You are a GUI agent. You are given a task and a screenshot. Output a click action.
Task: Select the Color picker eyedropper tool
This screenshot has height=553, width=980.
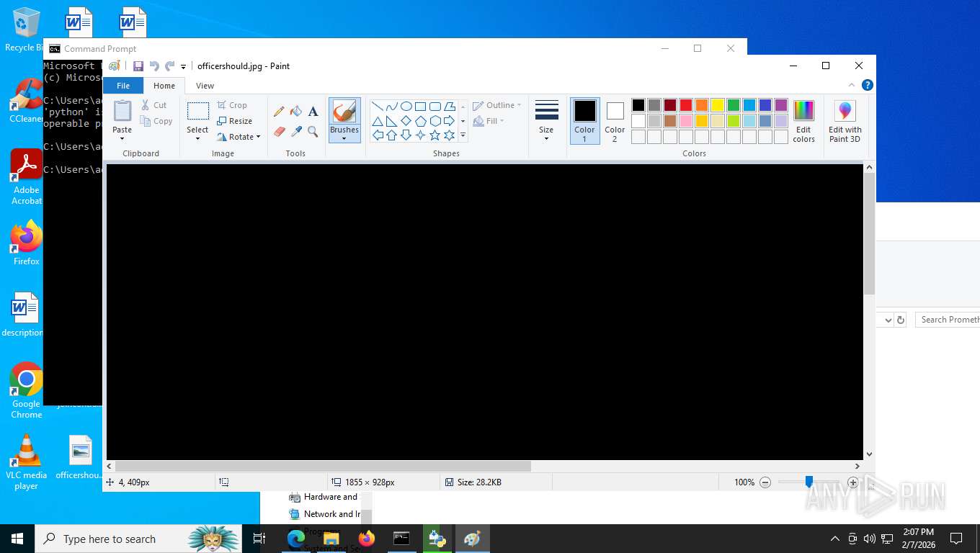pyautogui.click(x=296, y=132)
